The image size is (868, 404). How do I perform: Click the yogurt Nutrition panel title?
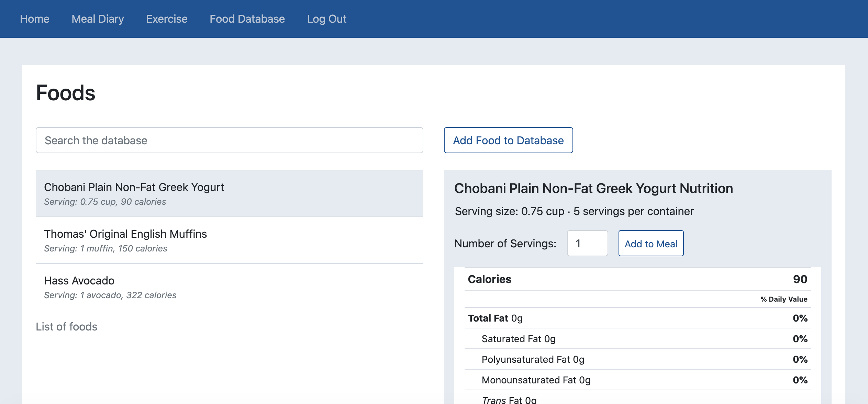click(x=593, y=188)
